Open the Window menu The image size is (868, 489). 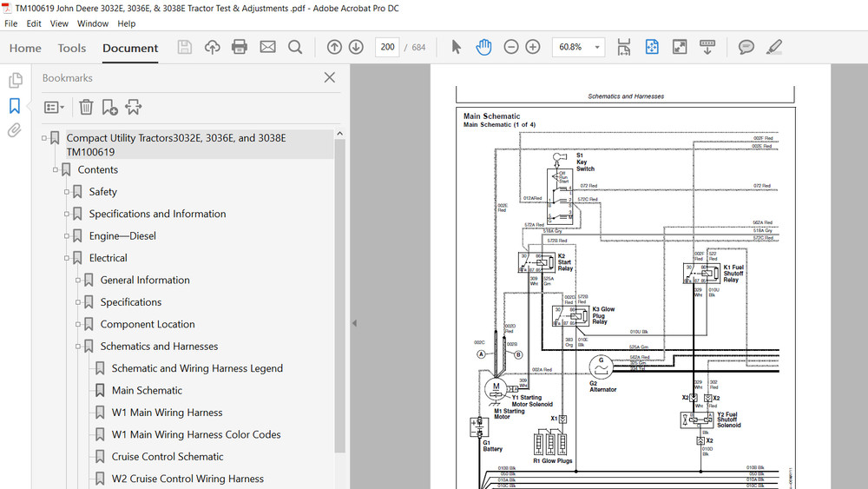click(x=93, y=23)
